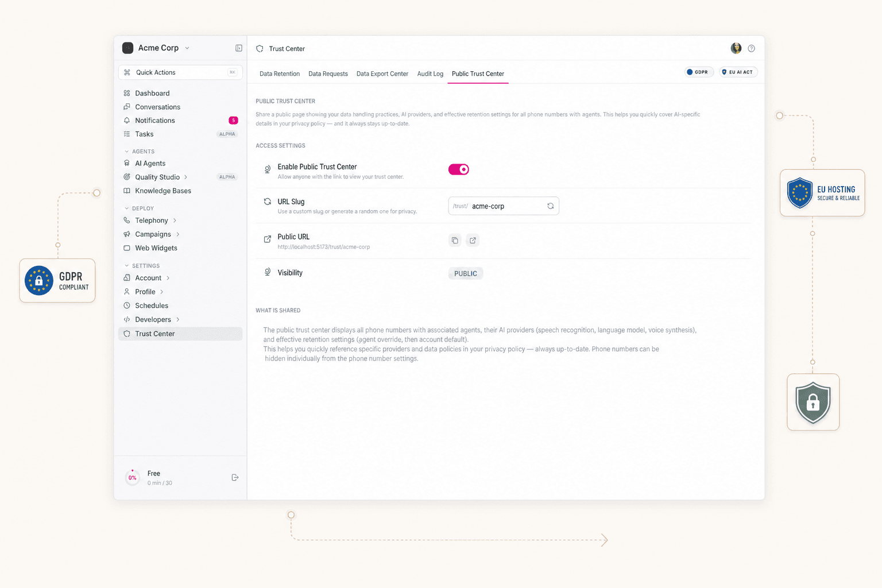This screenshot has height=588, width=882.
Task: Copy the public trust center URL
Action: (x=455, y=240)
